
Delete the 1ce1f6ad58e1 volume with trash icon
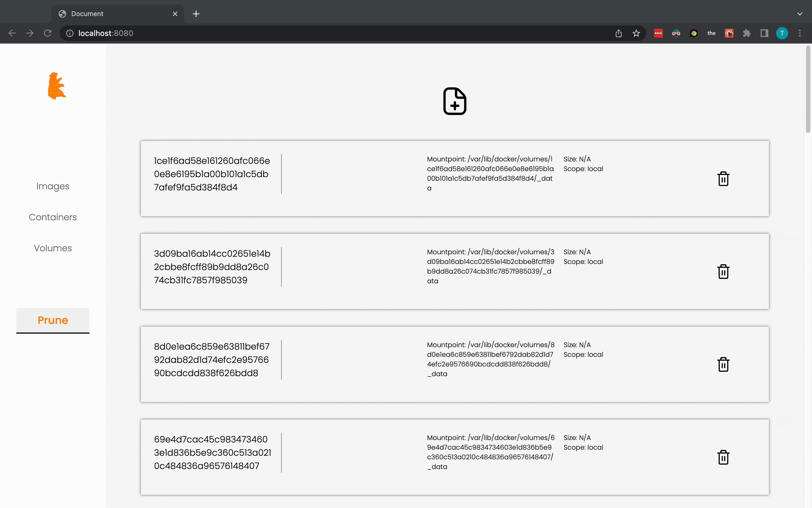(x=723, y=179)
